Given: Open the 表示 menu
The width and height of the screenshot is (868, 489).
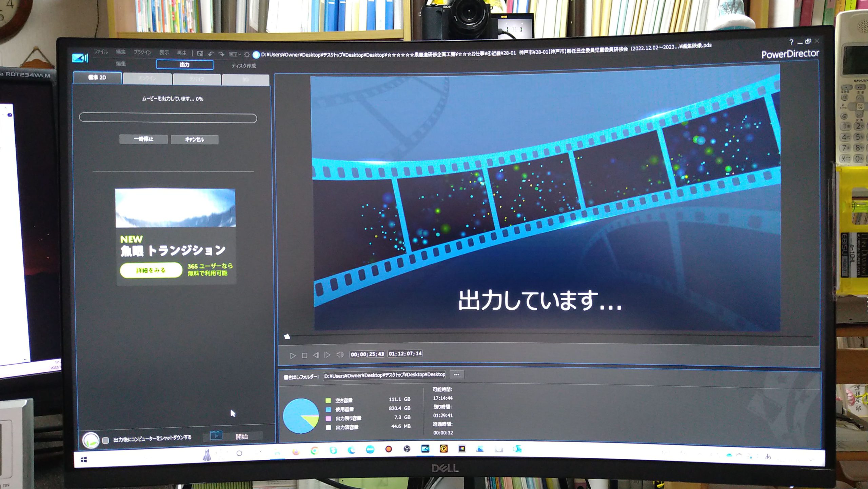Looking at the screenshot, I should [164, 53].
